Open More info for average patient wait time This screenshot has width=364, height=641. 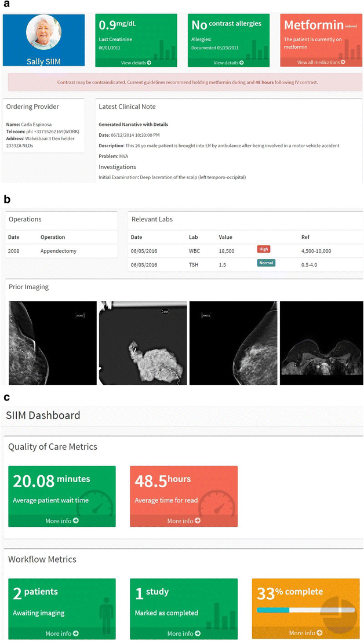coord(62,521)
